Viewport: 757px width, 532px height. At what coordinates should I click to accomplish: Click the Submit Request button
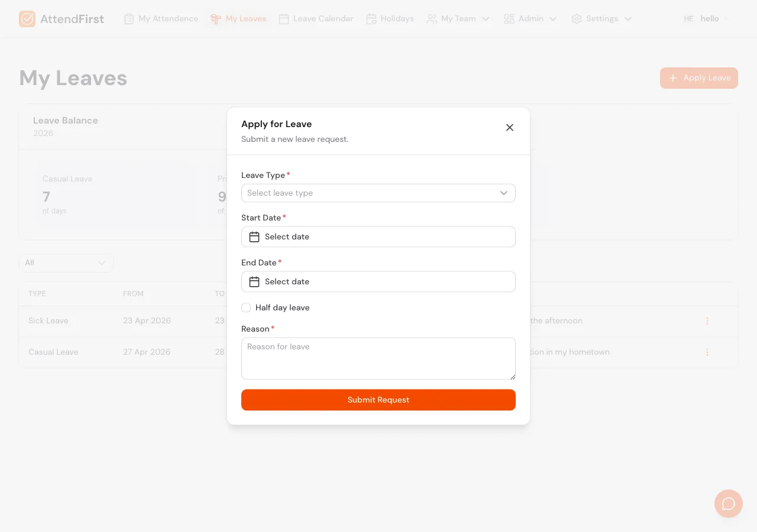click(x=378, y=400)
